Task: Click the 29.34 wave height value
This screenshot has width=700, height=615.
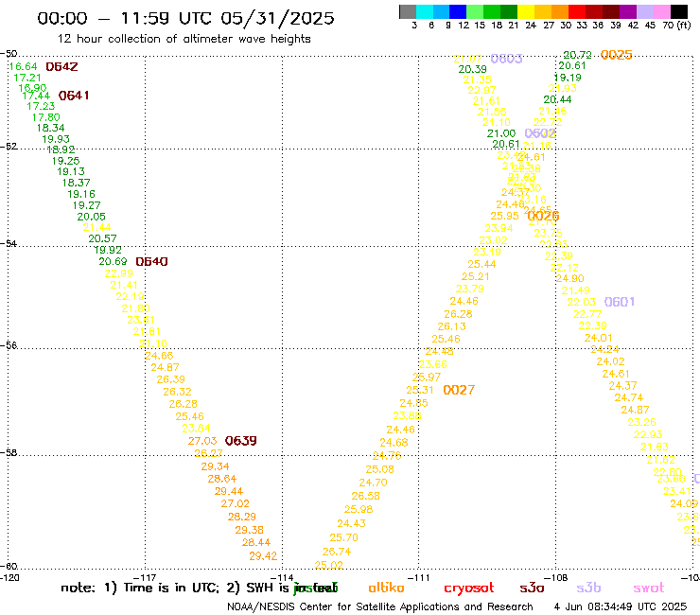Action: (x=215, y=466)
